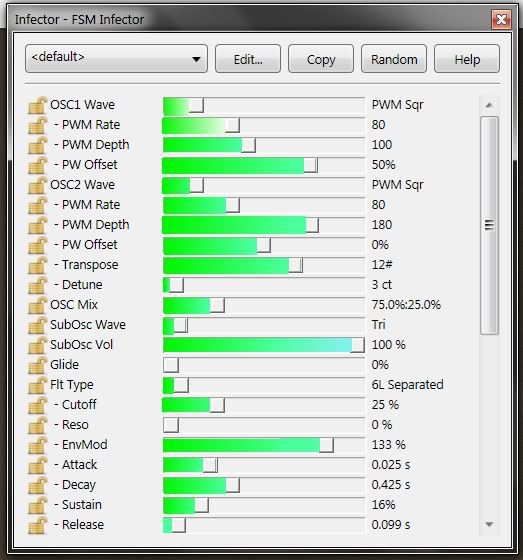Click the Edit... button
The height and width of the screenshot is (560, 523).
point(248,59)
